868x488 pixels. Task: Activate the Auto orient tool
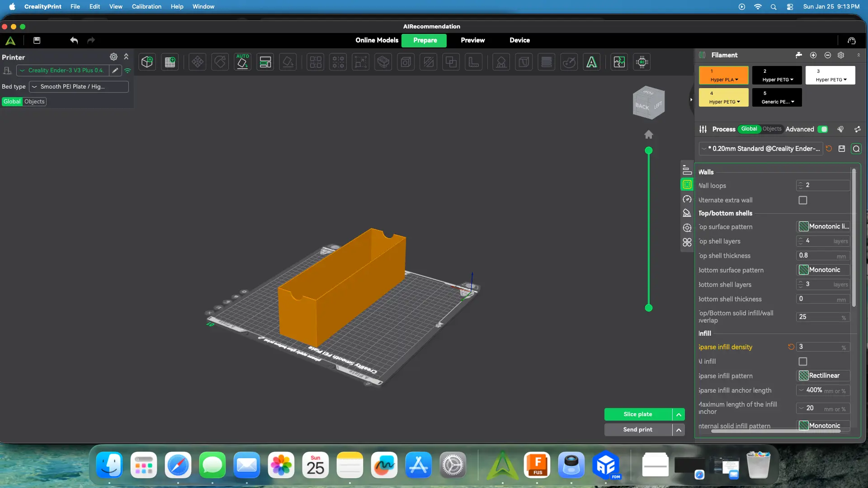coord(243,62)
